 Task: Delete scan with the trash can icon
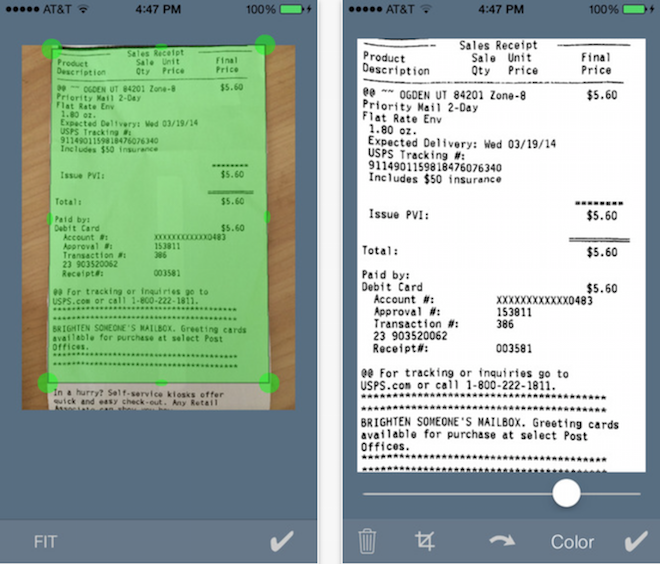point(367,541)
